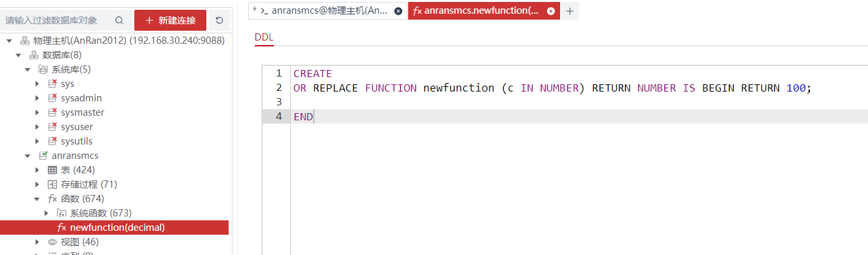The width and height of the screenshot is (868, 255).
Task: Click the terminal icon on console tab
Action: 265,11
